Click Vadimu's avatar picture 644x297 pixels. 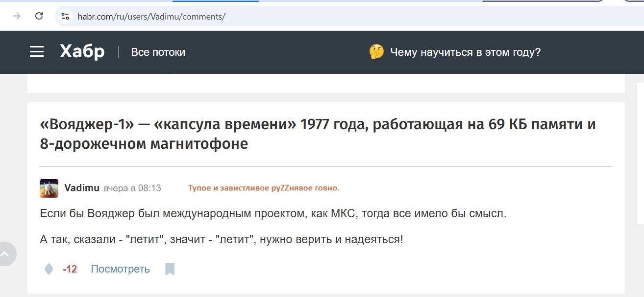pos(49,188)
